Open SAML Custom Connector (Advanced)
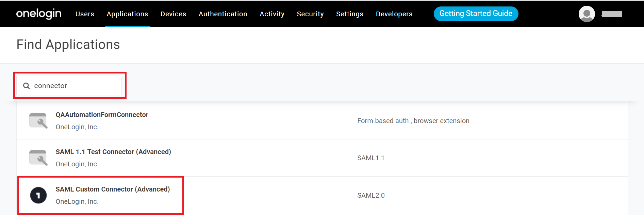 pyautogui.click(x=113, y=189)
